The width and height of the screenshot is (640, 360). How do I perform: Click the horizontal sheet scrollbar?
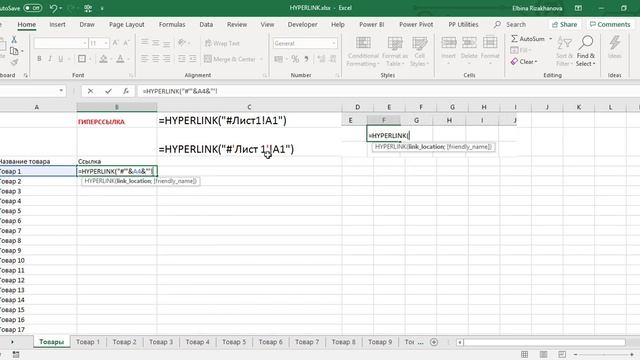click(544, 342)
